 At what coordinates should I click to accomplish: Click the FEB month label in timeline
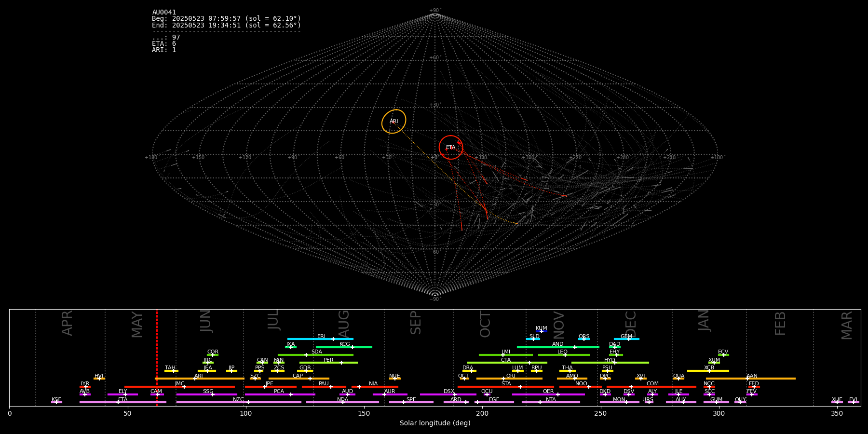coord(780,324)
